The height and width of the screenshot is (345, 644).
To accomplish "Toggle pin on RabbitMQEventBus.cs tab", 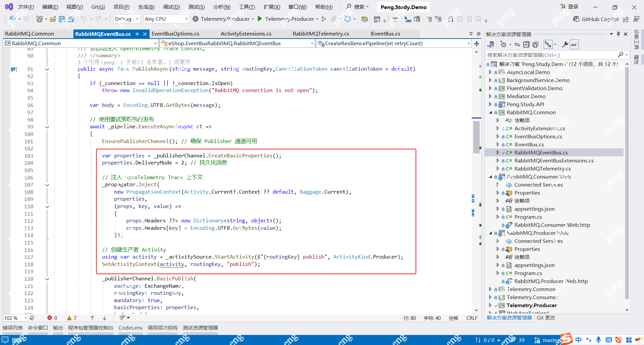I will pos(137,34).
